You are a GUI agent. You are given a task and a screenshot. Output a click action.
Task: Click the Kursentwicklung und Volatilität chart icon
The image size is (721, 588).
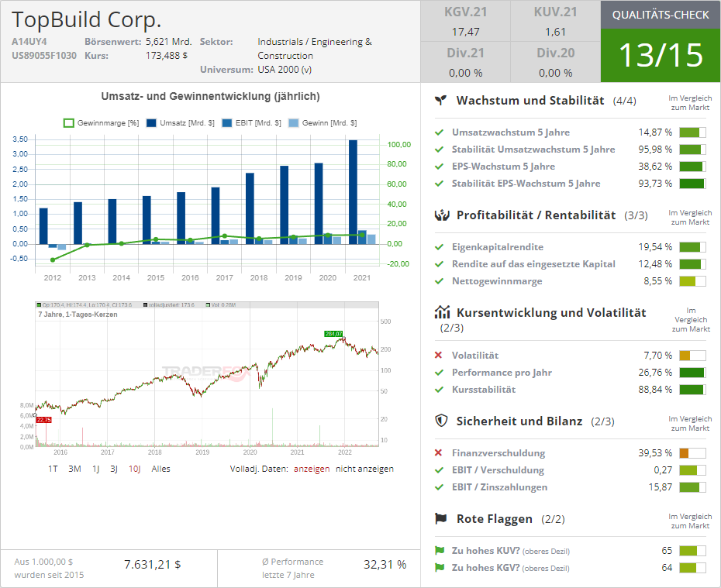442,312
